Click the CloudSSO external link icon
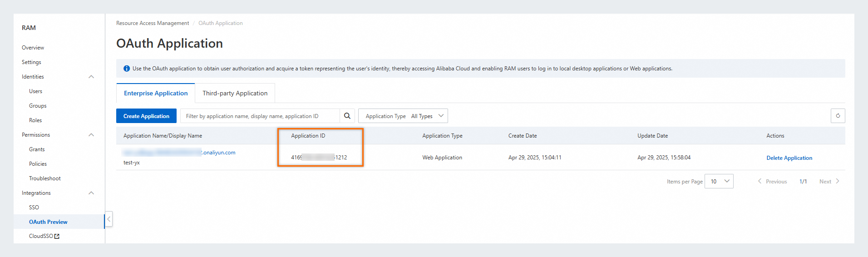868x257 pixels. [x=57, y=236]
